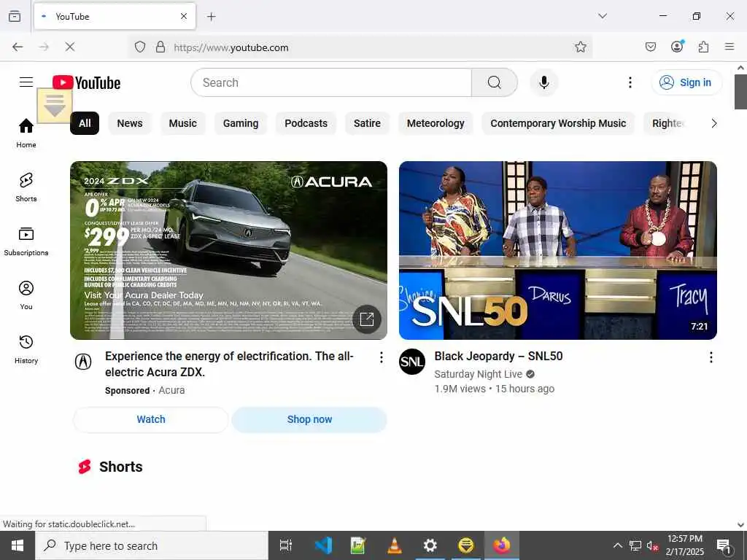747x560 pixels.
Task: Select the Meteorology category chip
Action: click(x=436, y=123)
